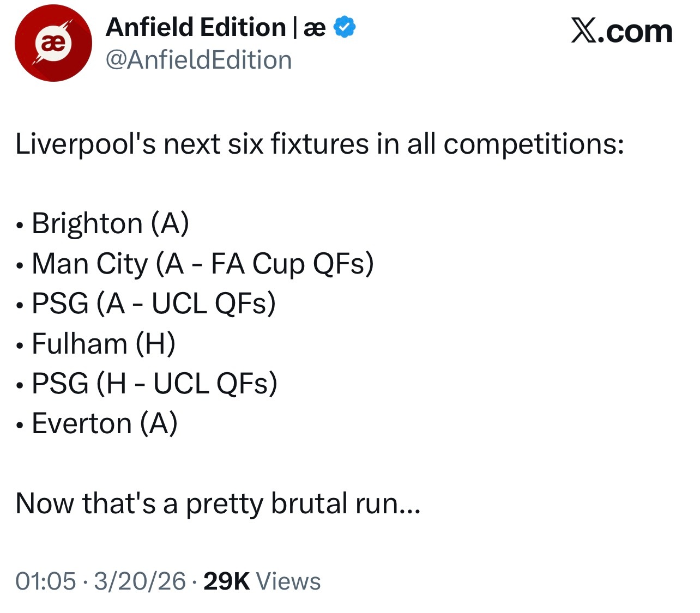700x613 pixels.
Task: Click the blue verified checkmark badge
Action: tap(345, 27)
